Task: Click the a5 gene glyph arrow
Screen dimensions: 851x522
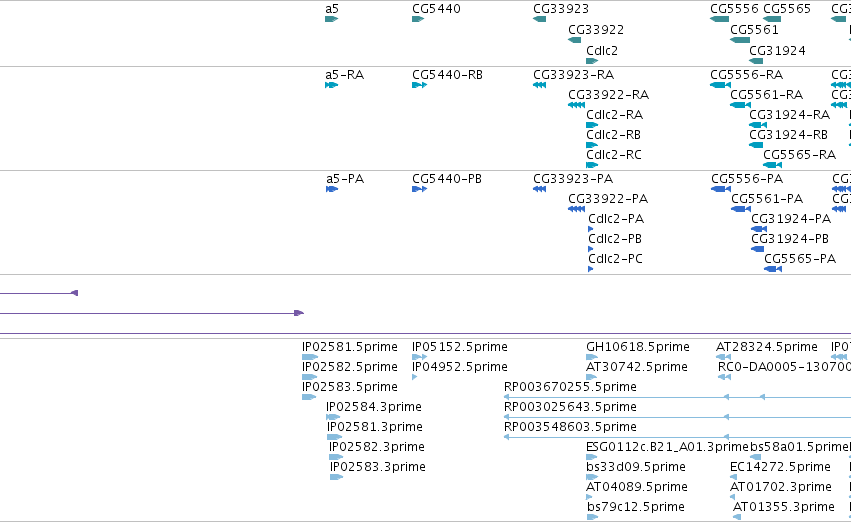Action: [332, 19]
